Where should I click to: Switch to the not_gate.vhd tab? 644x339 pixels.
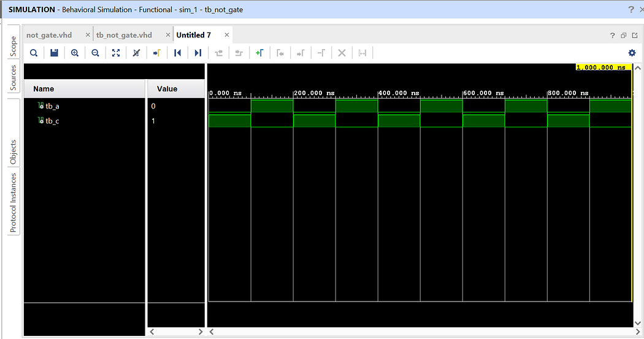pos(49,36)
